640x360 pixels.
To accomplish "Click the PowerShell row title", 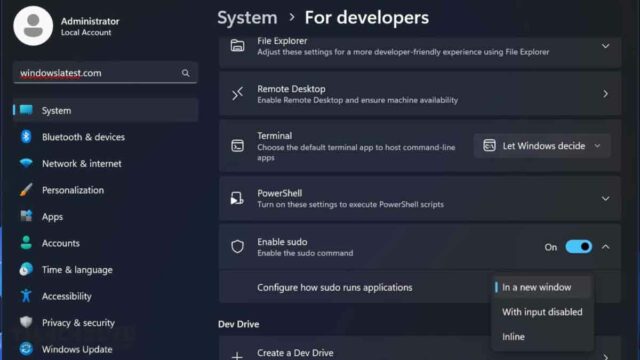I will pos(280,193).
